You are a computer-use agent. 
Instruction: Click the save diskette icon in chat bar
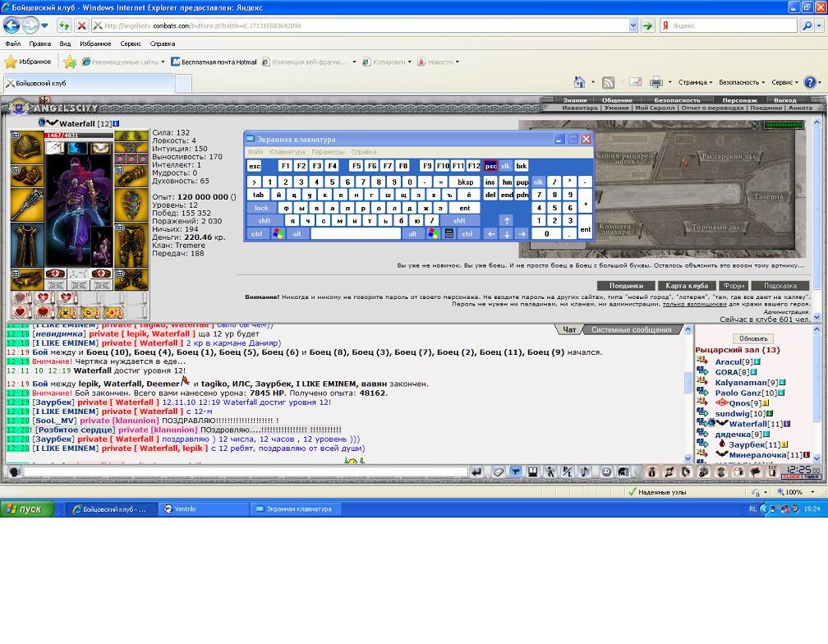click(532, 472)
